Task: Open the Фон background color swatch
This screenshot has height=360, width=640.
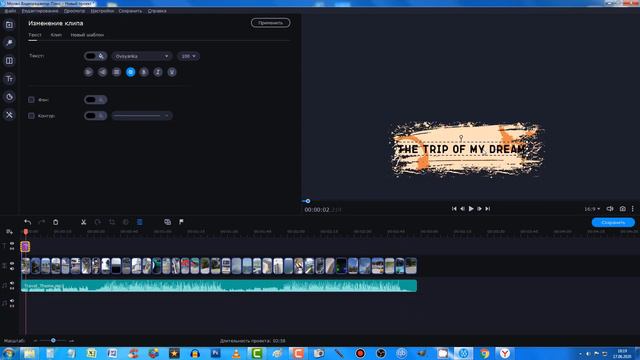Action: [x=96, y=100]
